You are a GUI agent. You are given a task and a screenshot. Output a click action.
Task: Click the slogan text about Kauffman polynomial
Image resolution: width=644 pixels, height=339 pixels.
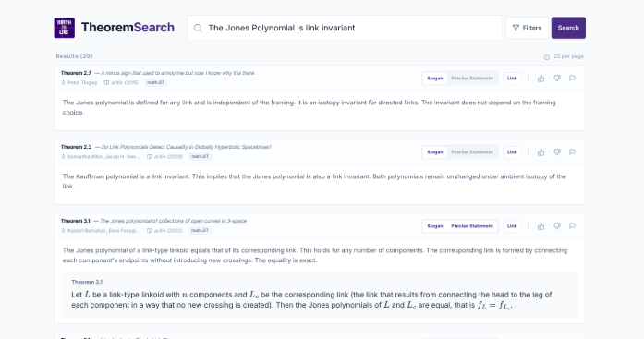[x=314, y=181]
